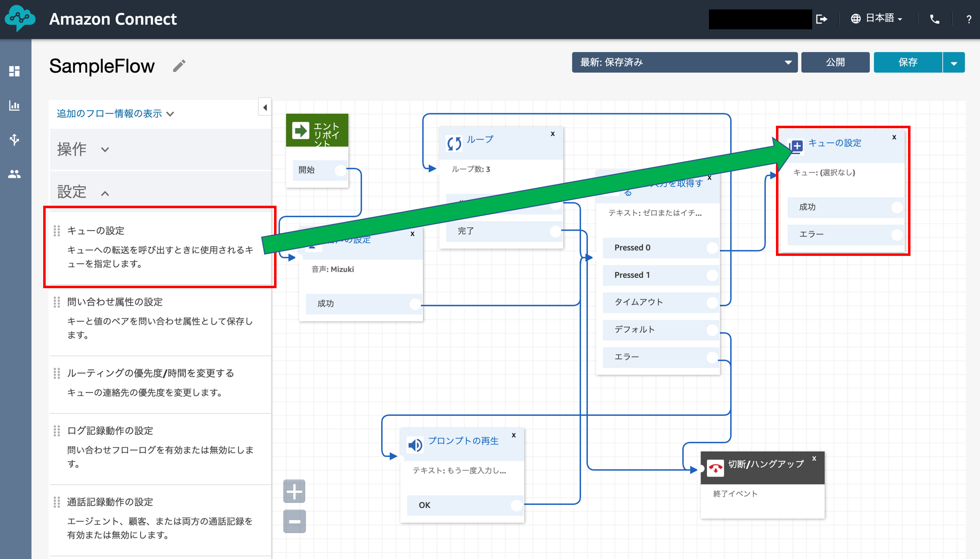Click the ループ数: 3 text
Viewport: 980px width, 559px height.
pyautogui.click(x=471, y=169)
